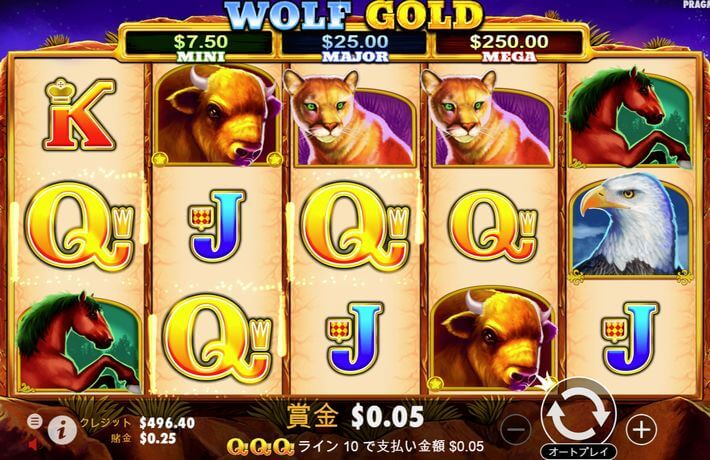Select the red K symbol on the first reel

[79, 113]
